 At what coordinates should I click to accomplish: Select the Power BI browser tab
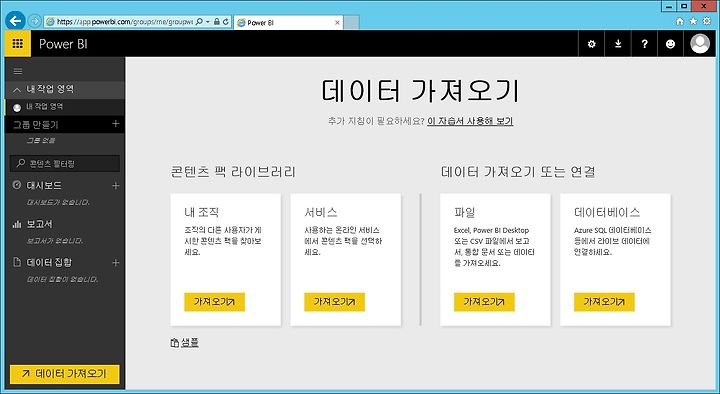(287, 22)
